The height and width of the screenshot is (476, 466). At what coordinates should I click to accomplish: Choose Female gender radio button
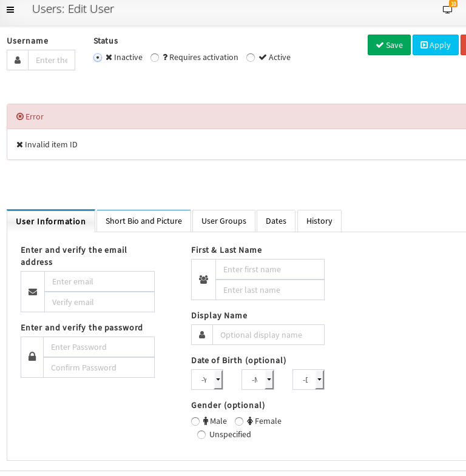click(239, 421)
